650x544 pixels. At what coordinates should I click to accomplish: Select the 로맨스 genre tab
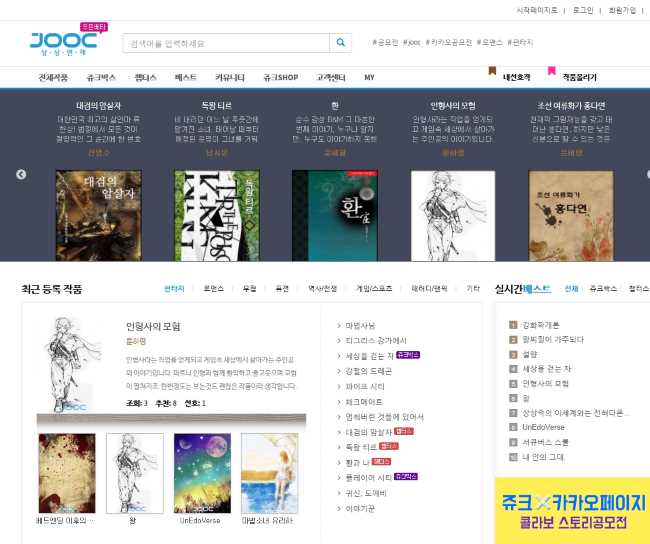point(214,288)
